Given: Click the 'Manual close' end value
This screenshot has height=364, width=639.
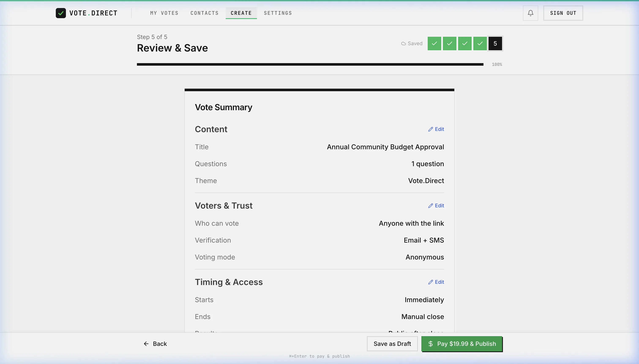Looking at the screenshot, I should [423, 317].
